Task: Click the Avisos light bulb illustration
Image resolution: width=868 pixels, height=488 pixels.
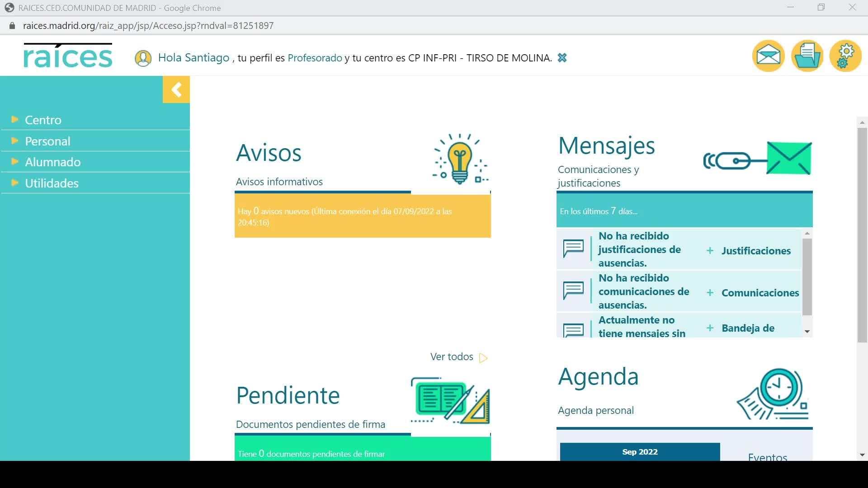Action: (x=460, y=159)
